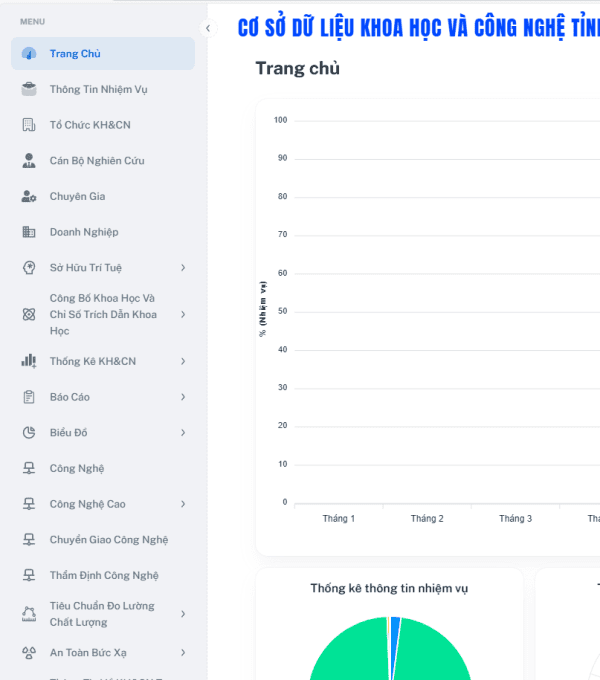Click the Tổ Chức KH&CN building icon
This screenshot has width=600, height=680.
click(29, 125)
